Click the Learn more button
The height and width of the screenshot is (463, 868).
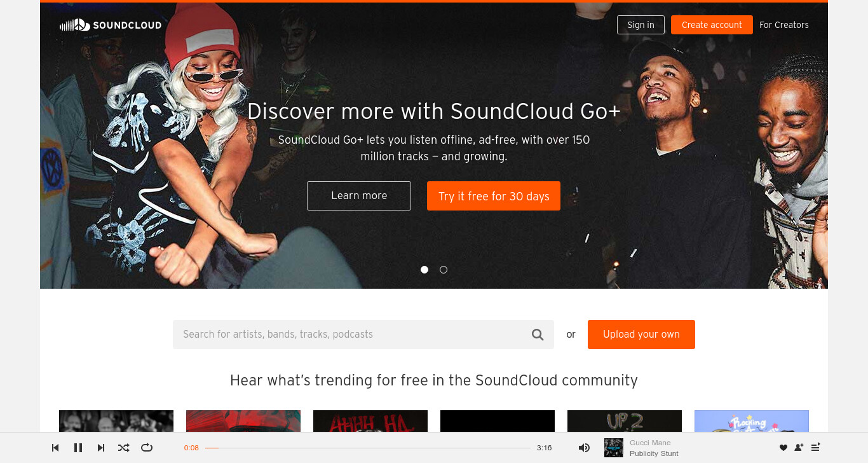click(x=359, y=196)
